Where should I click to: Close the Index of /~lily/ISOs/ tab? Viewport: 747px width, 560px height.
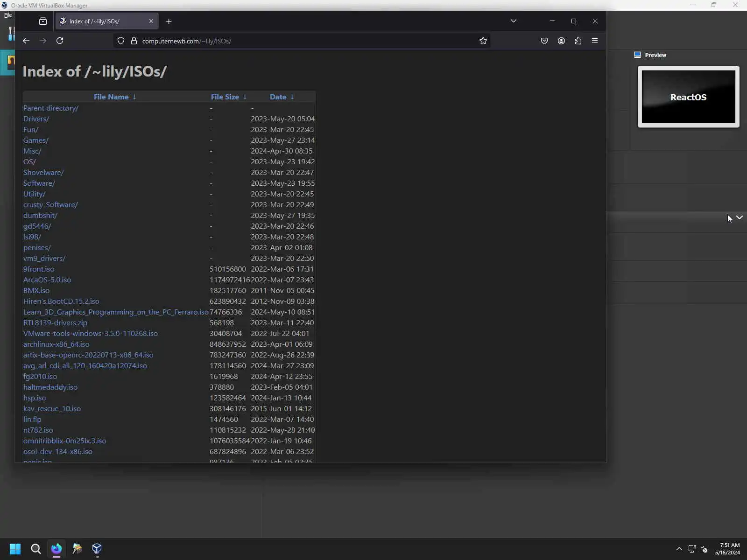point(151,21)
